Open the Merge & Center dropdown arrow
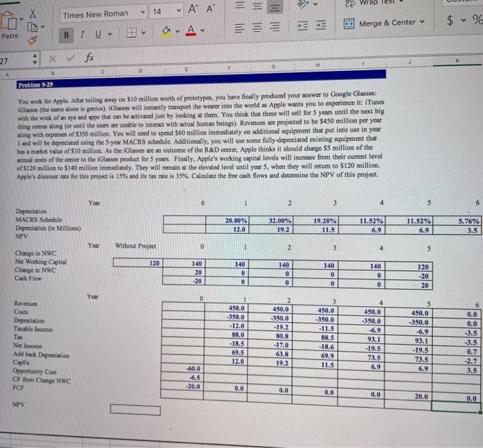The width and height of the screenshot is (483, 448). click(x=422, y=21)
